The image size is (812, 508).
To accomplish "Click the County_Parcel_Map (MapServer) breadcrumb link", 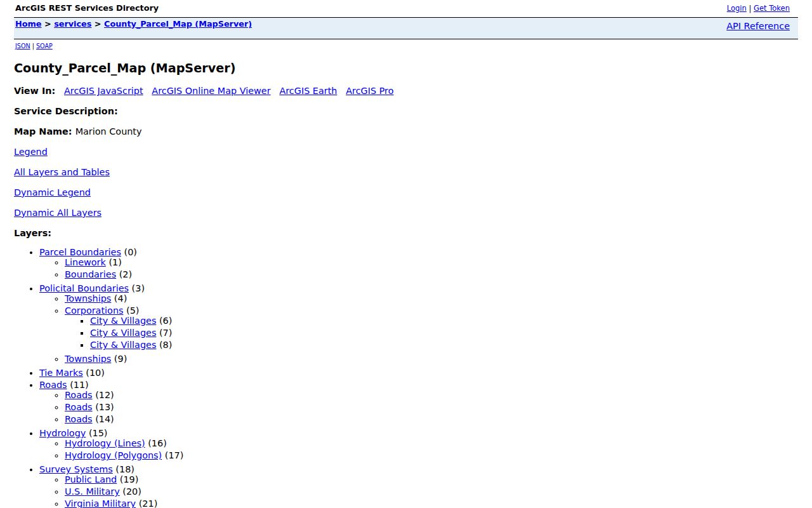I will point(178,24).
